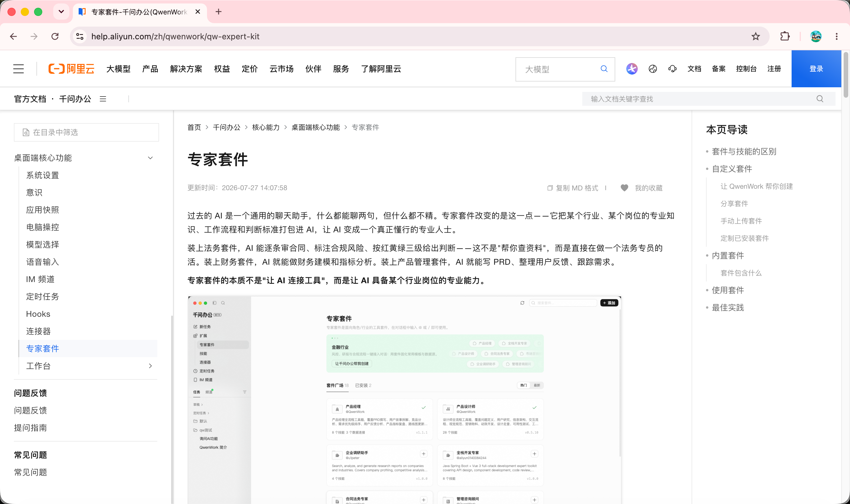Open 模型选择 in the sidebar
The width and height of the screenshot is (850, 504).
pyautogui.click(x=42, y=244)
